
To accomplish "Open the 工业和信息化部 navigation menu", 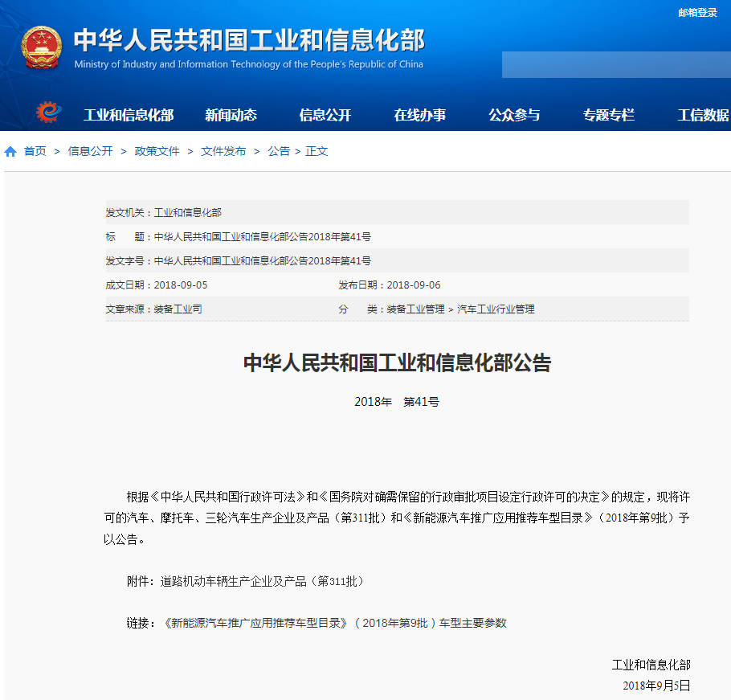I will tap(129, 115).
